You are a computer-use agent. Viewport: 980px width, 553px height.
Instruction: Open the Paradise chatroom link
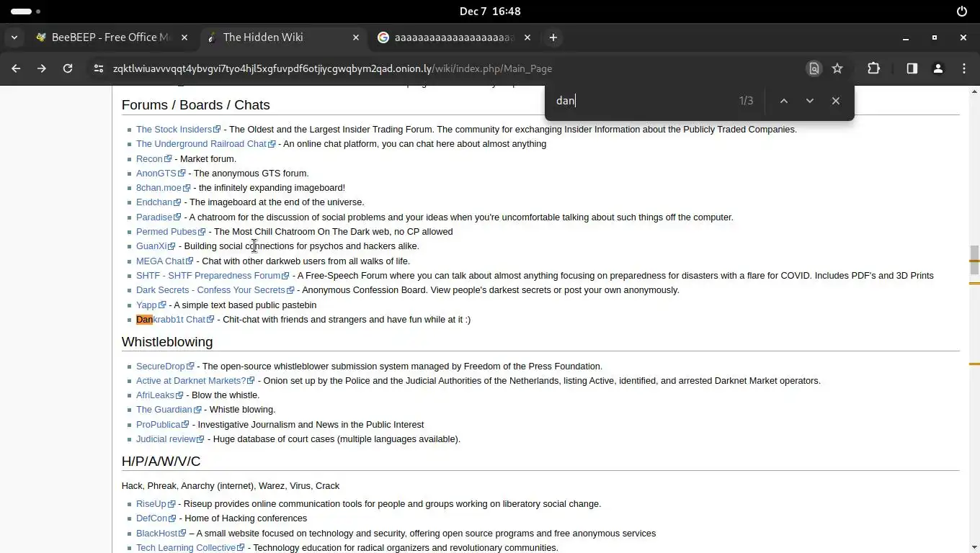[x=159, y=217]
